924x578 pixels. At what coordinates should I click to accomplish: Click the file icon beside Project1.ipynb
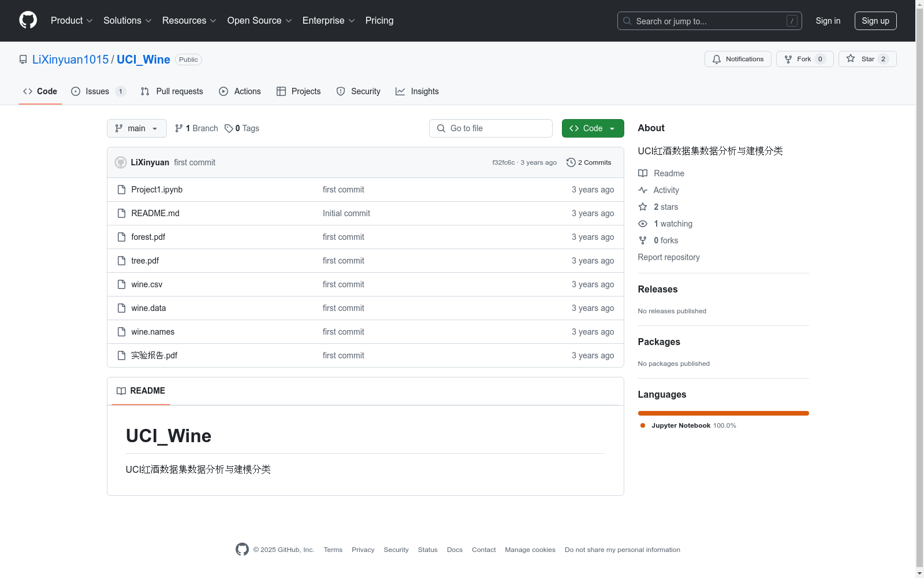pos(121,190)
